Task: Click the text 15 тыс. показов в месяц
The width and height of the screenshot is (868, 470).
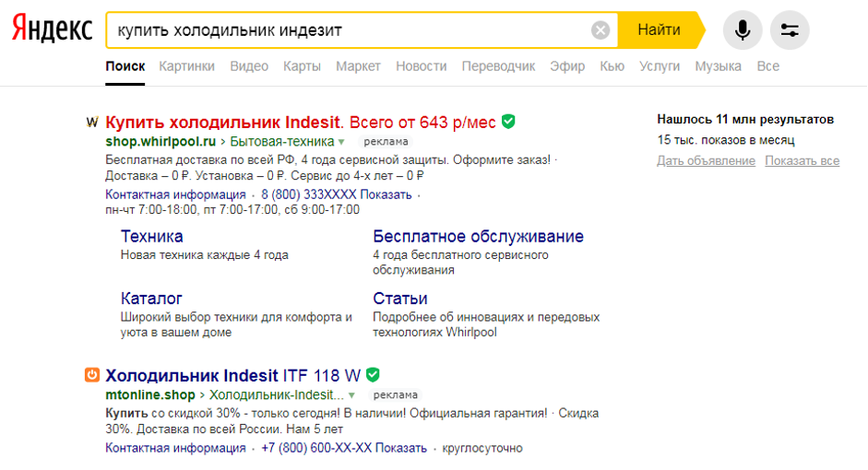Action: [726, 140]
